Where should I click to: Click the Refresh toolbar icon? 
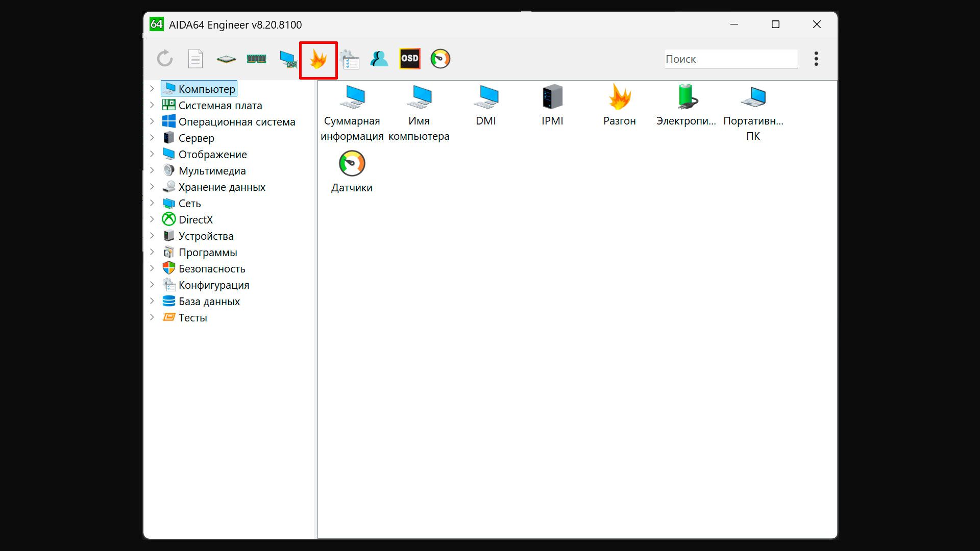165,59
